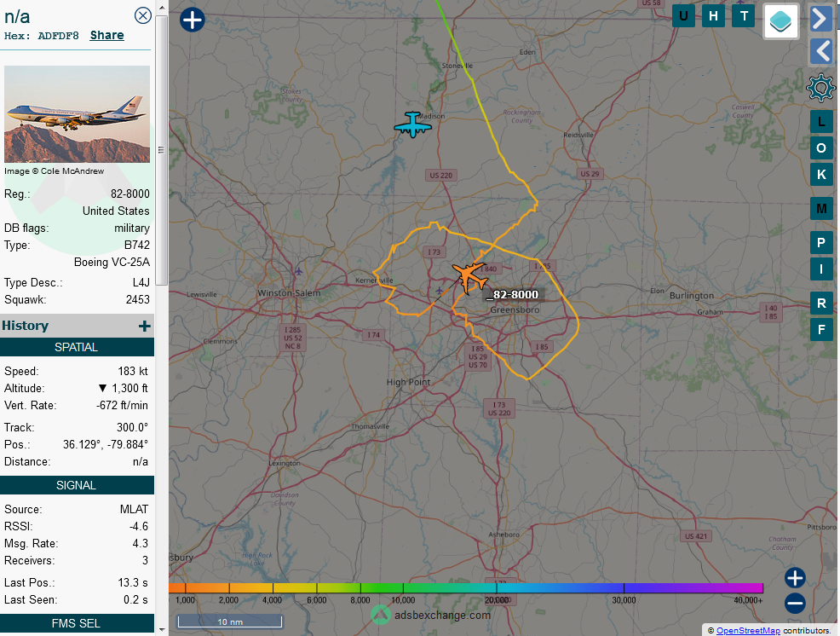
Task: Toggle the M map button
Action: click(821, 209)
